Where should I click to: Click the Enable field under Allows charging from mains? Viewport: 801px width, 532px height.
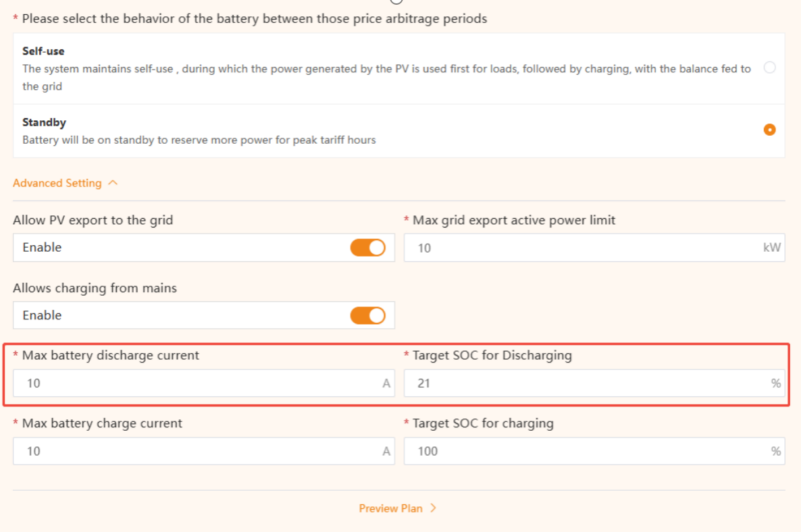(x=176, y=315)
